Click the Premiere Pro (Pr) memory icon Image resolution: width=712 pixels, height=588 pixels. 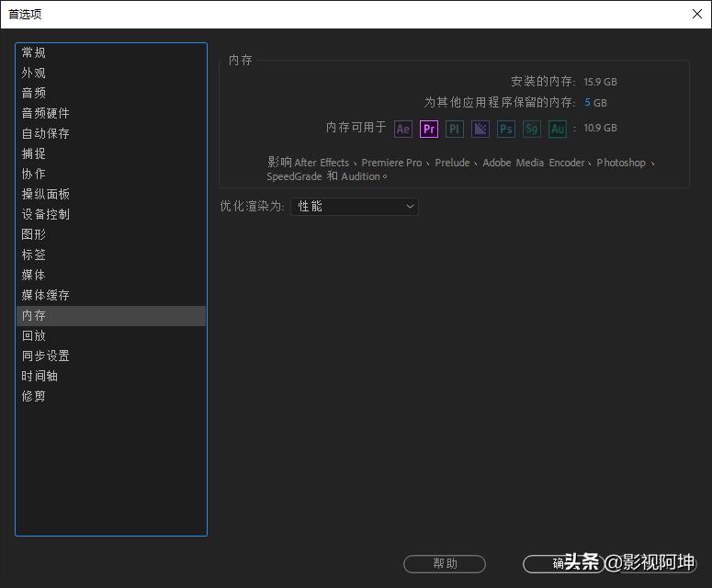point(429,129)
